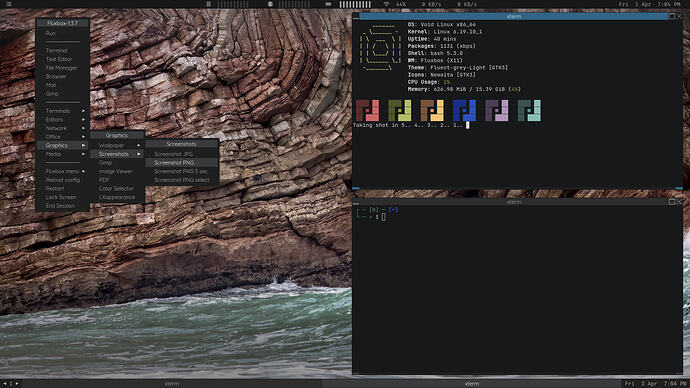Image resolution: width=690 pixels, height=388 pixels.
Task: Click the memory indicator icon in top bar
Action: pyautogui.click(x=270, y=4)
